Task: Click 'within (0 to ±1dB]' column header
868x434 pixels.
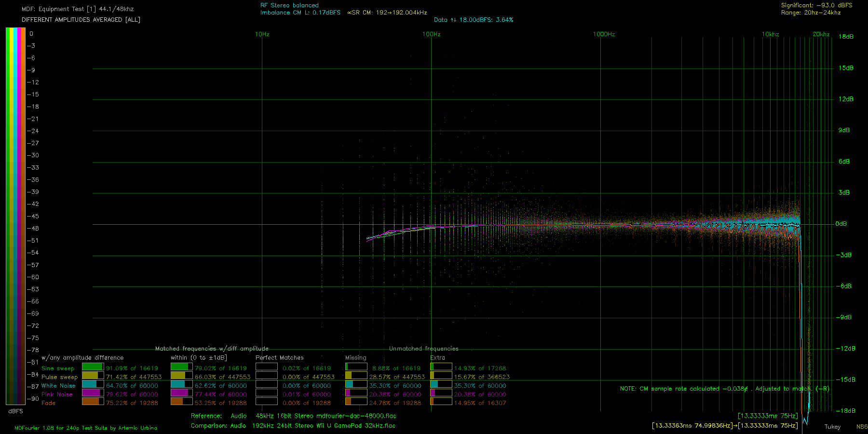Action: click(199, 358)
